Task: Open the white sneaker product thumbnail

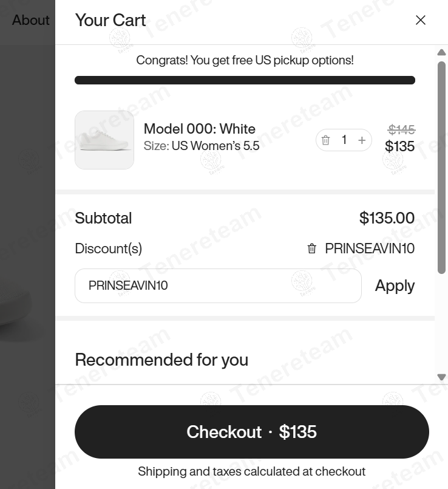Action: (104, 140)
